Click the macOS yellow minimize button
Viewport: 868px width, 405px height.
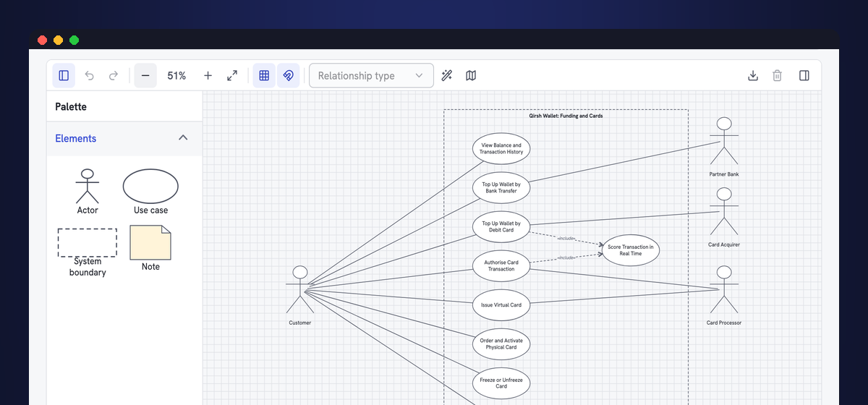[x=58, y=40]
